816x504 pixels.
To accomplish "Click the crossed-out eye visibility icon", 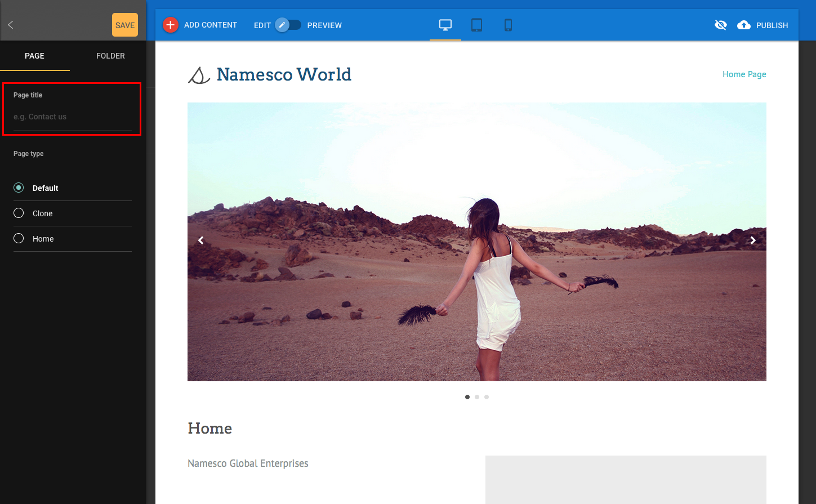I will (720, 25).
